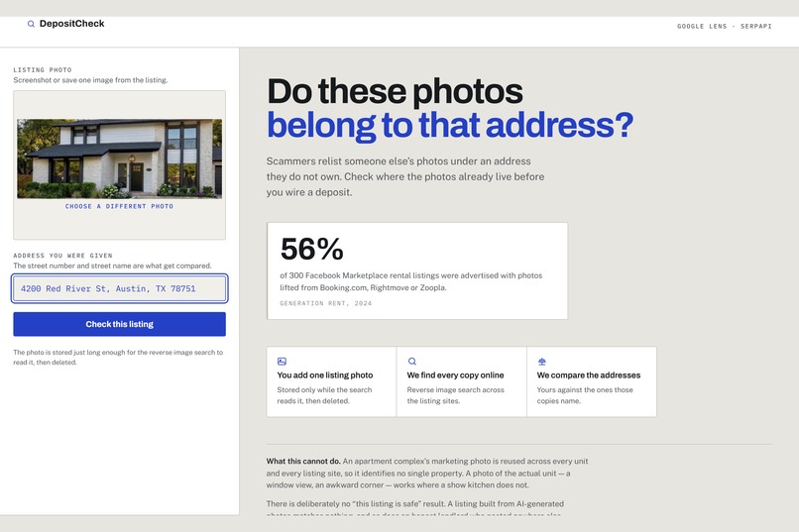Click the search icon in find copy card
799x532 pixels.
[411, 362]
